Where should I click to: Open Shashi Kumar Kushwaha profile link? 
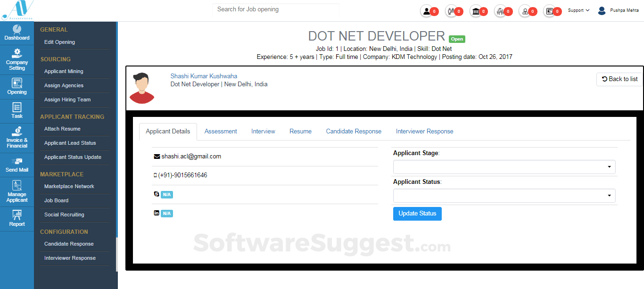coord(204,76)
